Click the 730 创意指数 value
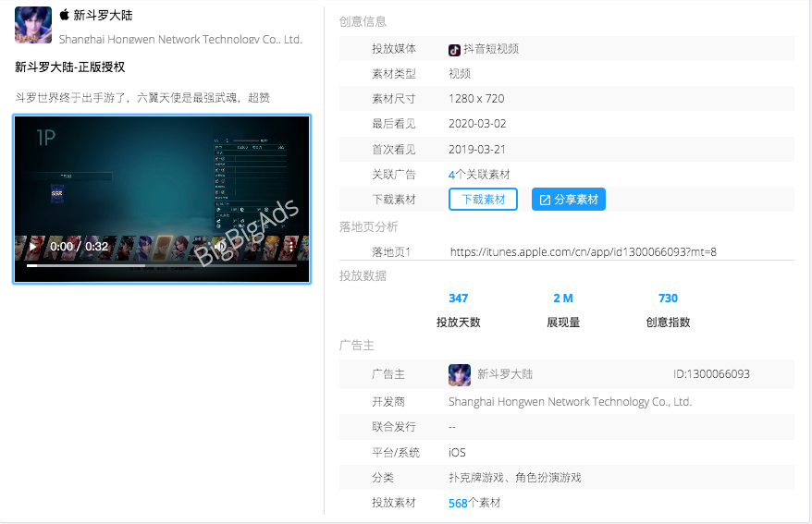The image size is (812, 524). [668, 299]
